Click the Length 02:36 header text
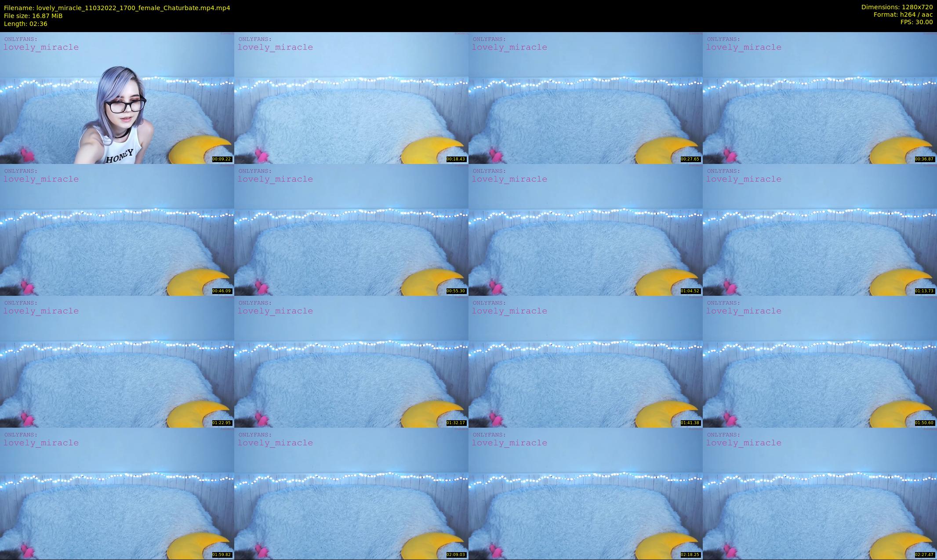 point(25,24)
